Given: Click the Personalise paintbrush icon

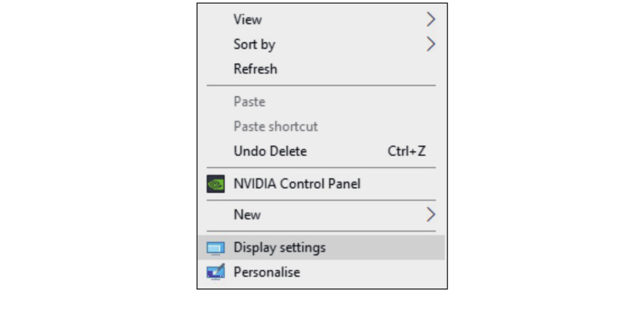Looking at the screenshot, I should tap(215, 272).
